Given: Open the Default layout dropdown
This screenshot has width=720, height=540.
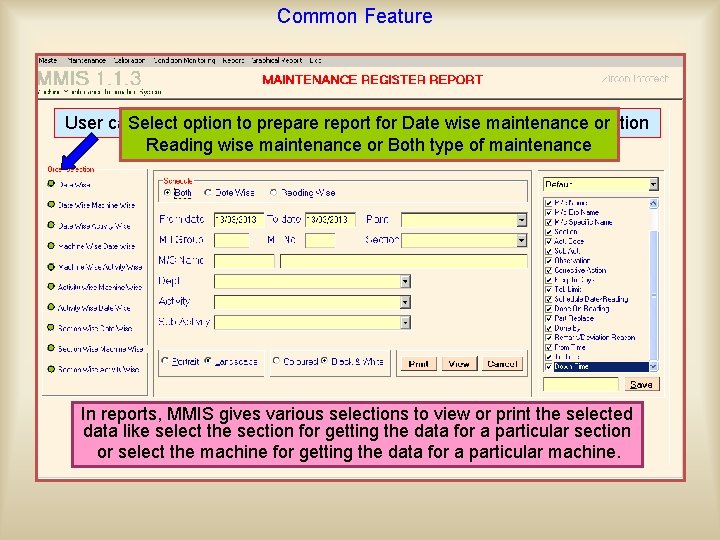Looking at the screenshot, I should (653, 184).
